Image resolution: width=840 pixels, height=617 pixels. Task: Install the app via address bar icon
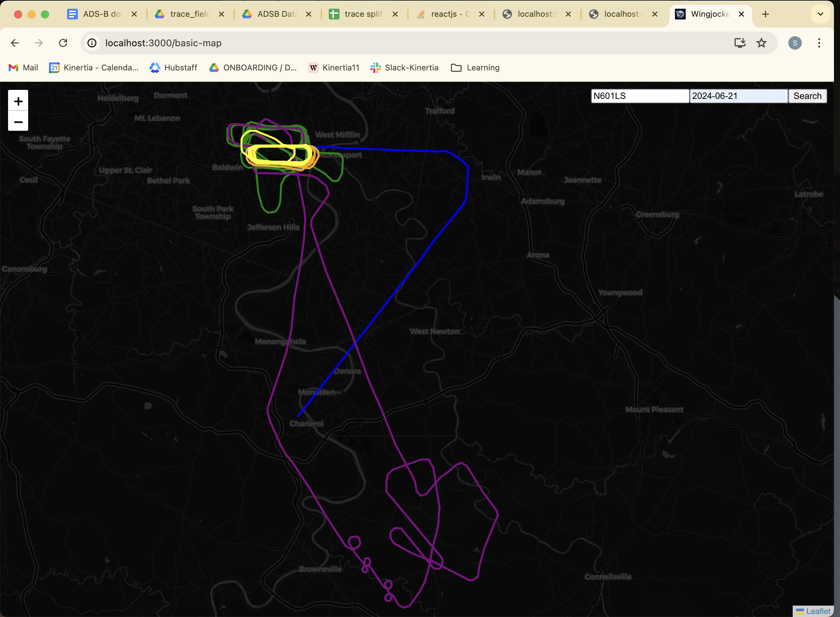(x=740, y=43)
